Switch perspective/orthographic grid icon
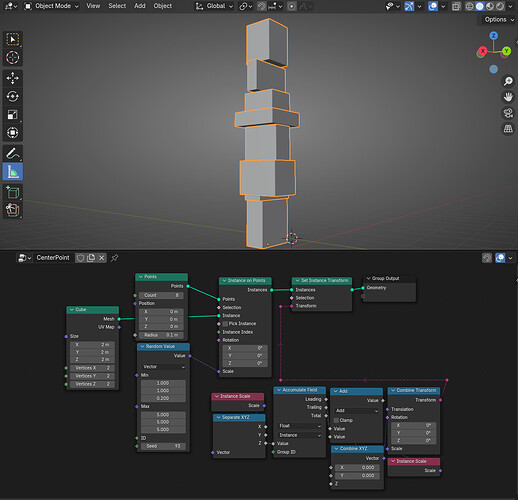 [508, 129]
